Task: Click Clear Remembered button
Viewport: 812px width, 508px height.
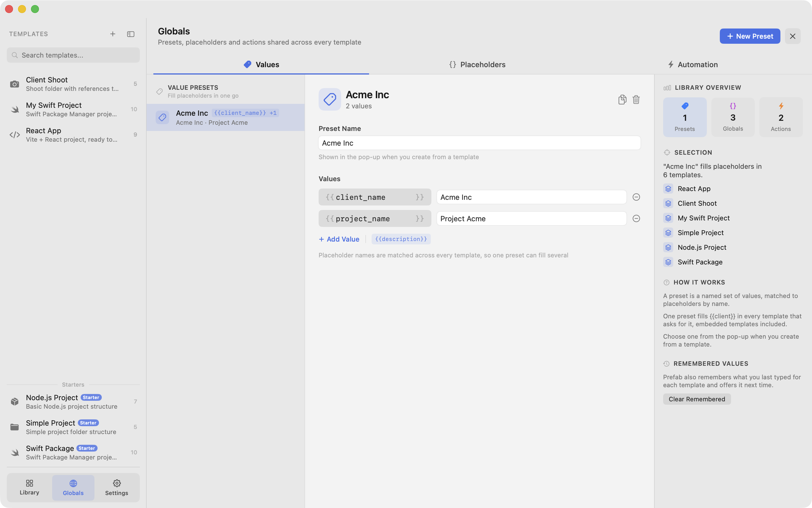Action: pyautogui.click(x=697, y=399)
